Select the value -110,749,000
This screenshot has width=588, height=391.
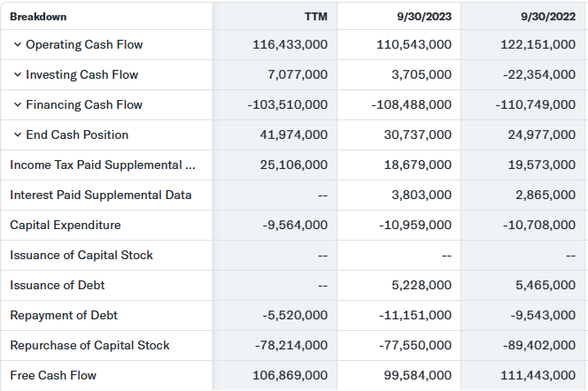[x=536, y=104]
